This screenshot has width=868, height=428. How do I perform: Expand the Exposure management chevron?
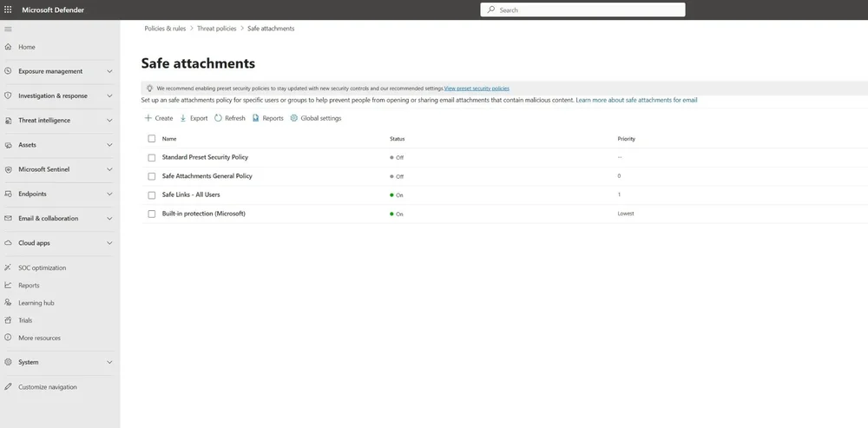pos(109,71)
